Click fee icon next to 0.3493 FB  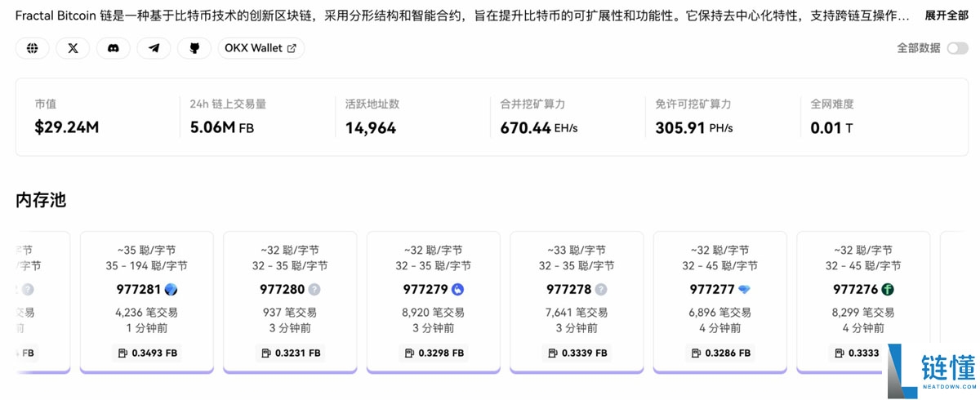123,353
